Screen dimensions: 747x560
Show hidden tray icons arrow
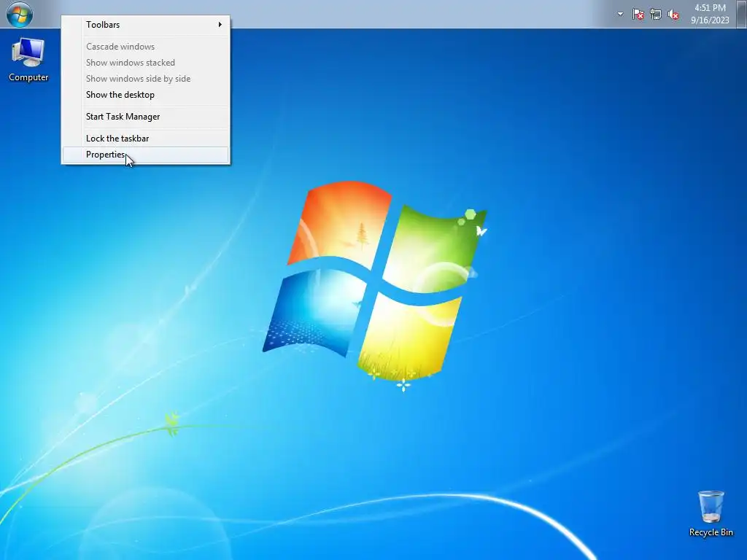pos(620,15)
